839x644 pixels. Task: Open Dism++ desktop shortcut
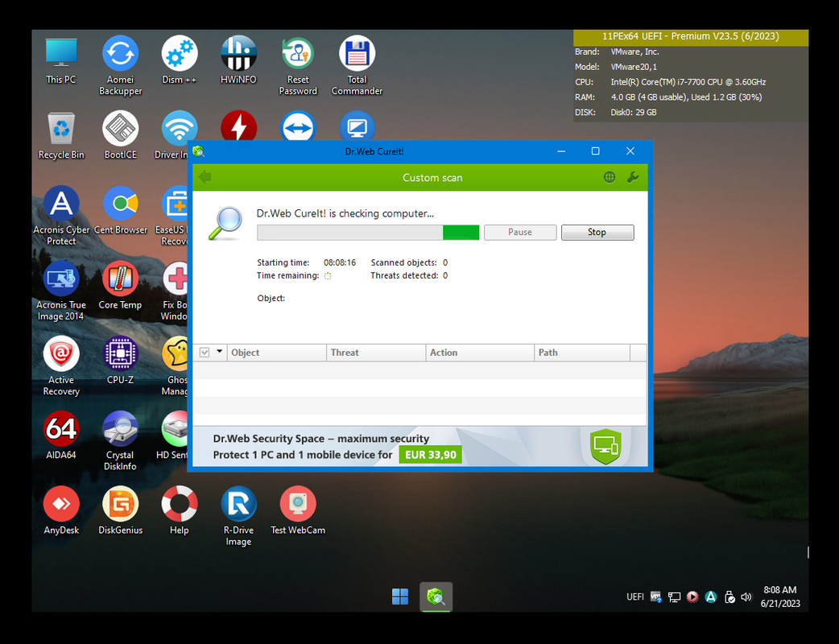180,60
